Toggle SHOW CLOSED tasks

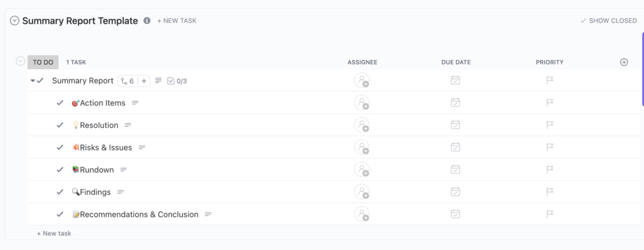[608, 21]
